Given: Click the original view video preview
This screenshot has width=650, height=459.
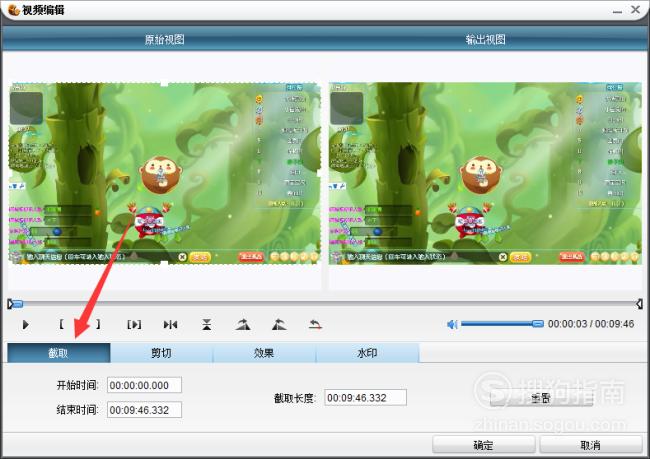Looking at the screenshot, I should 165,173.
